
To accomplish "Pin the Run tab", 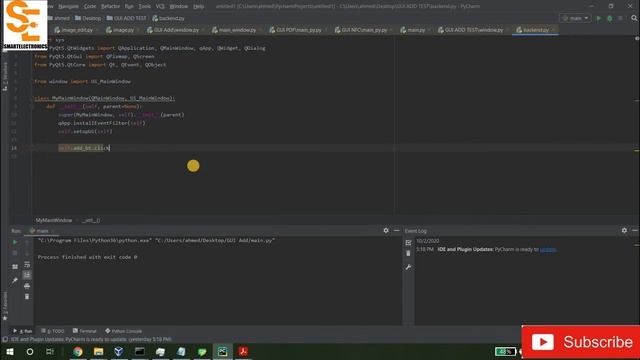I will point(15,280).
